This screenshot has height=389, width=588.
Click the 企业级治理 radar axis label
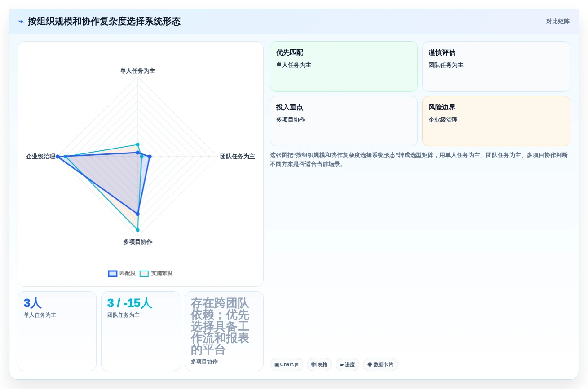point(40,157)
